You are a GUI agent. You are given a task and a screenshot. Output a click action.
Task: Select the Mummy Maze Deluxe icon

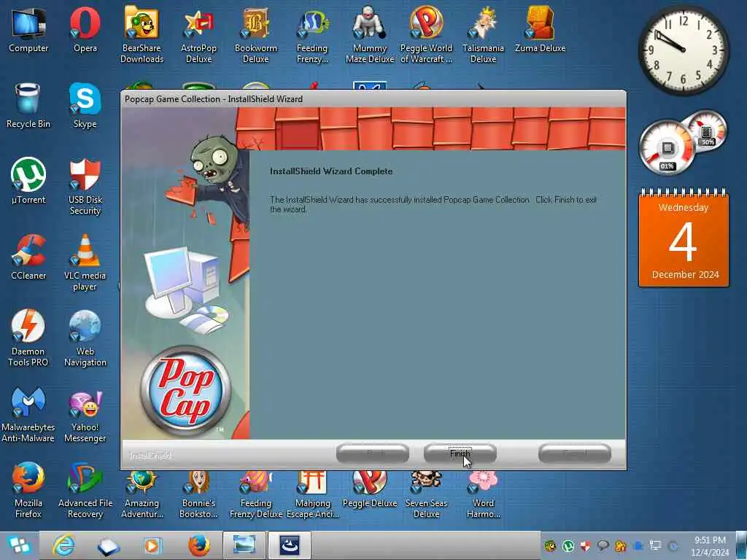click(x=370, y=34)
